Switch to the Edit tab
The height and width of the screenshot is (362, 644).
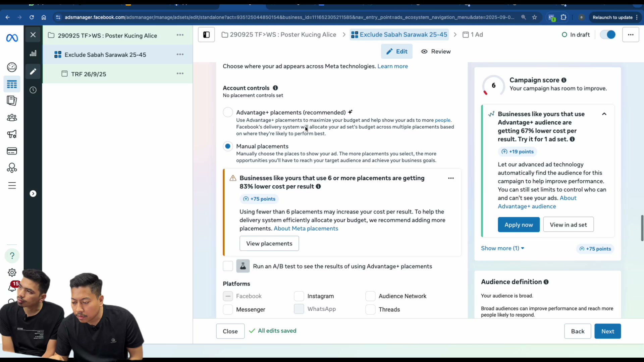click(397, 52)
